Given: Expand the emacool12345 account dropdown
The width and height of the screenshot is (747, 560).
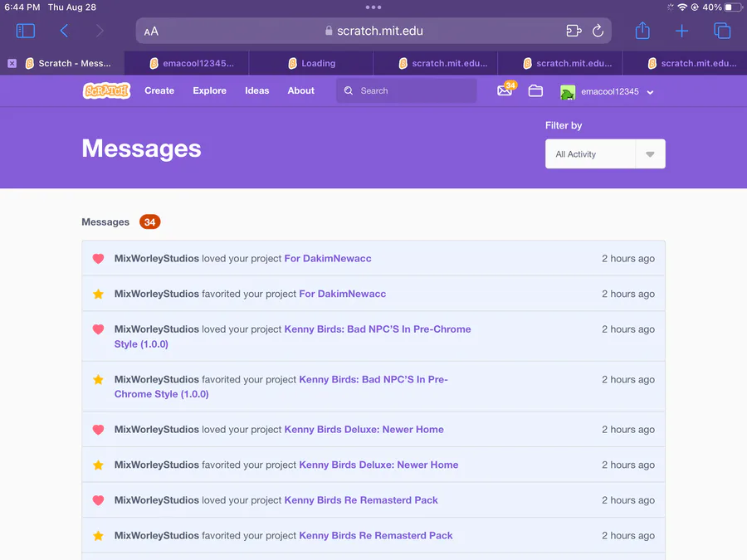Looking at the screenshot, I should (x=650, y=92).
